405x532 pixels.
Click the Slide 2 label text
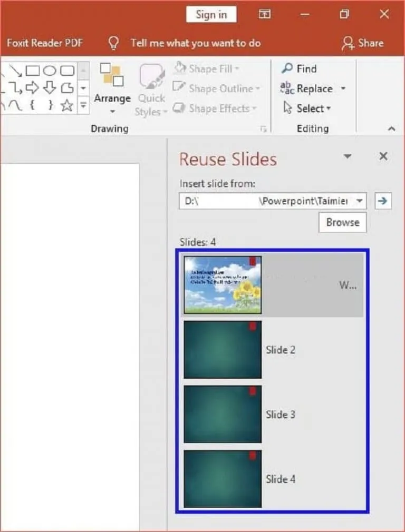click(281, 350)
